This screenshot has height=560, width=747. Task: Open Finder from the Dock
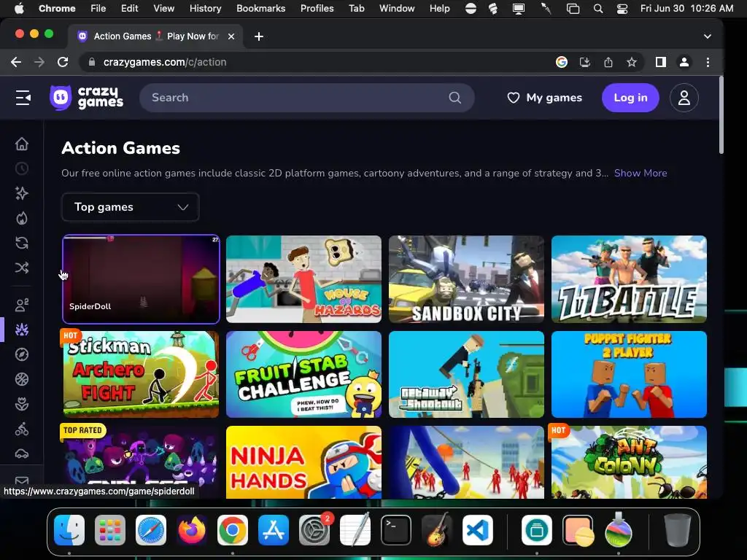point(69,530)
